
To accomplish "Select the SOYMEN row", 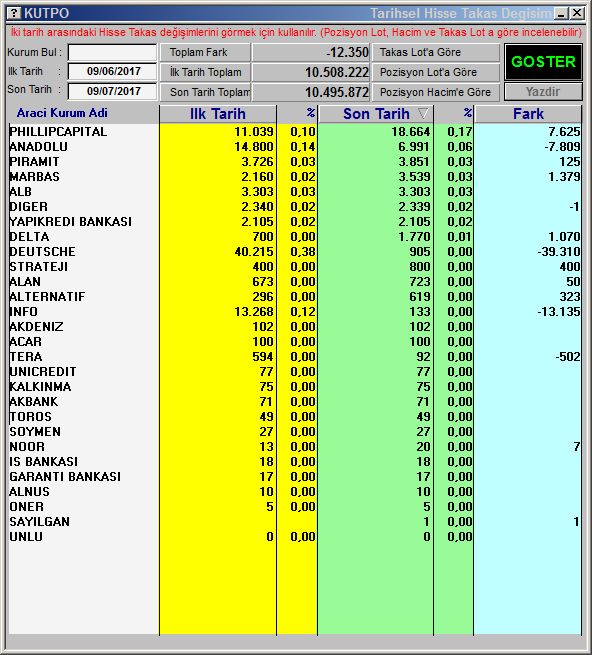I will point(295,432).
